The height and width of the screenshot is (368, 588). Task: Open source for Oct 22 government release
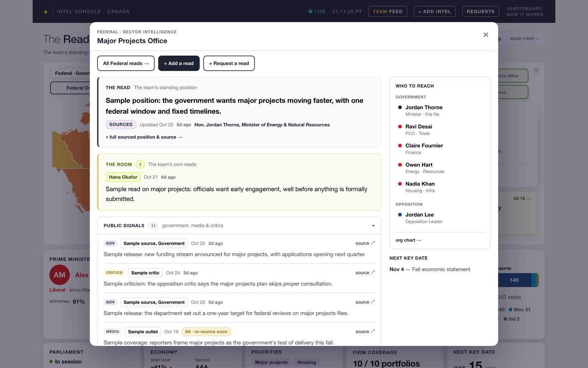point(365,302)
